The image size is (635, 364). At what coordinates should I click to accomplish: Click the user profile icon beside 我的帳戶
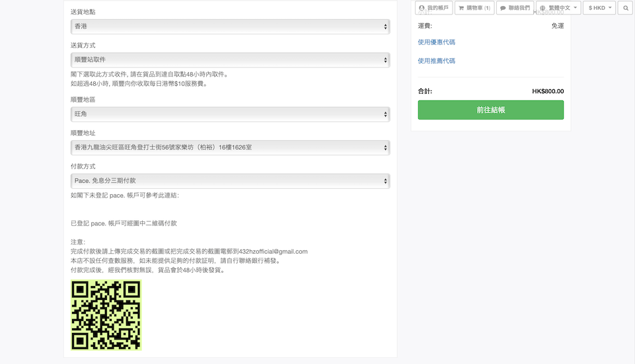point(422,8)
